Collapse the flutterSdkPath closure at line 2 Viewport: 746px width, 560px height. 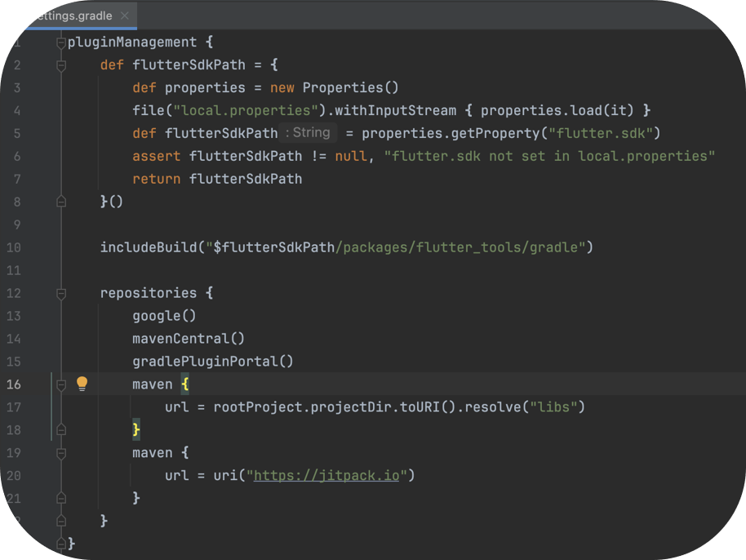coord(60,65)
